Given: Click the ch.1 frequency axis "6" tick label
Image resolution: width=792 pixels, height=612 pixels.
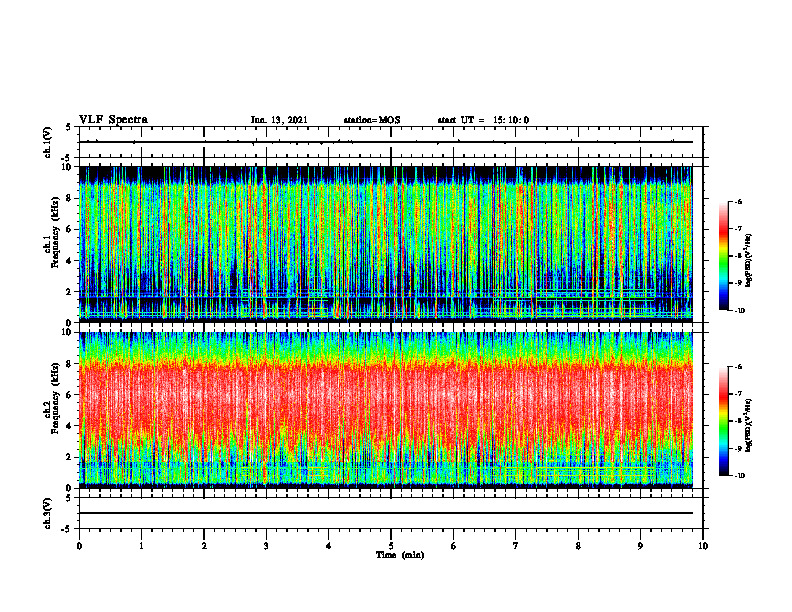Looking at the screenshot, I should [69, 229].
